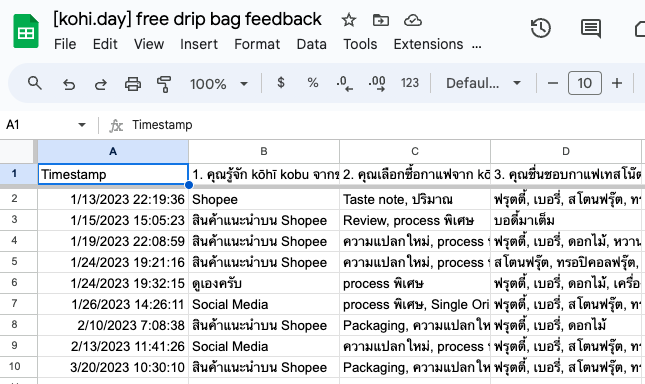This screenshot has width=645, height=384.
Task: Open the comments icon
Action: point(591,29)
